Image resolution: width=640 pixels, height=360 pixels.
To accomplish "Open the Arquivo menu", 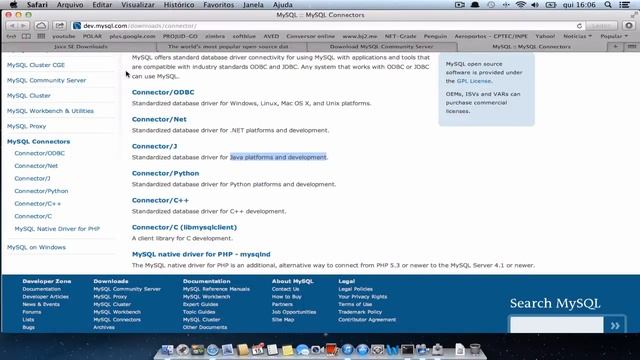I will click(x=70, y=5).
